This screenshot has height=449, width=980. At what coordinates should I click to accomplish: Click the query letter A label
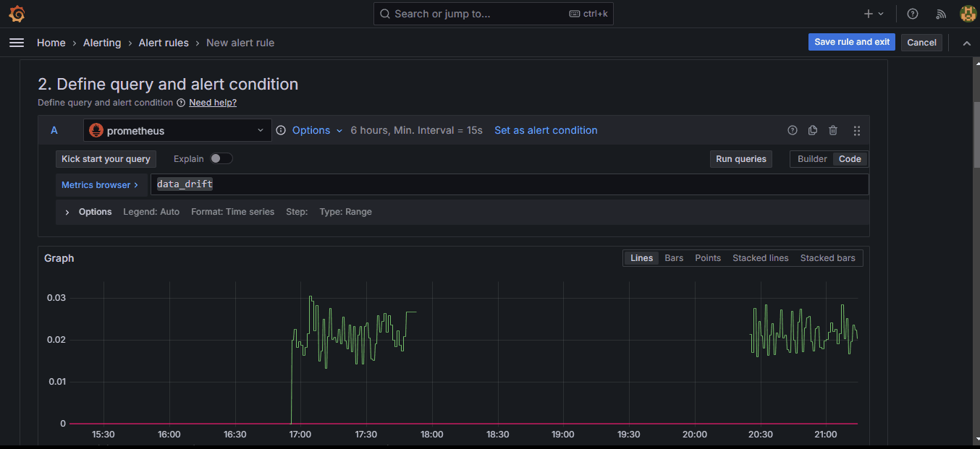(x=54, y=130)
